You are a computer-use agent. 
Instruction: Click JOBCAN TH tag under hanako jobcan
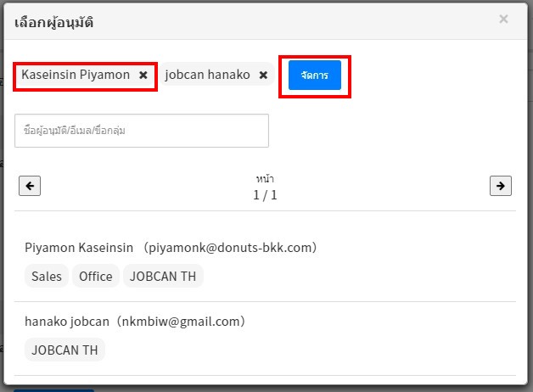pos(65,350)
